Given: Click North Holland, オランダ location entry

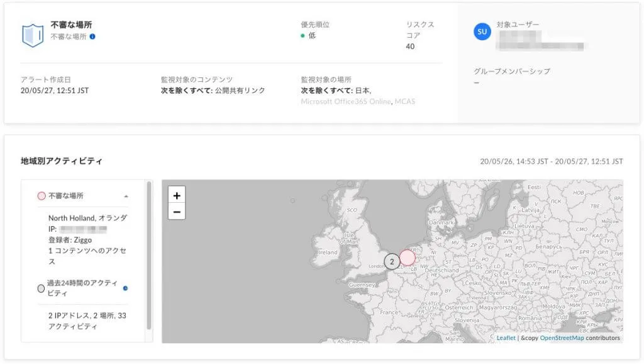Looking at the screenshot, I should (87, 218).
